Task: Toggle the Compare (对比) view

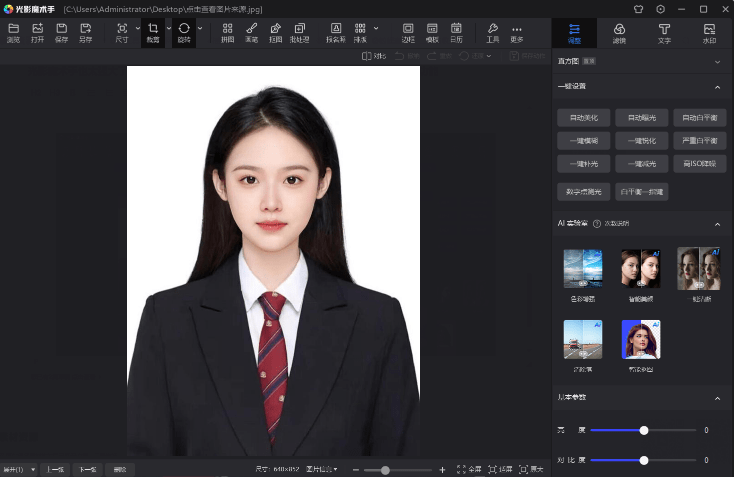Action: pos(374,56)
